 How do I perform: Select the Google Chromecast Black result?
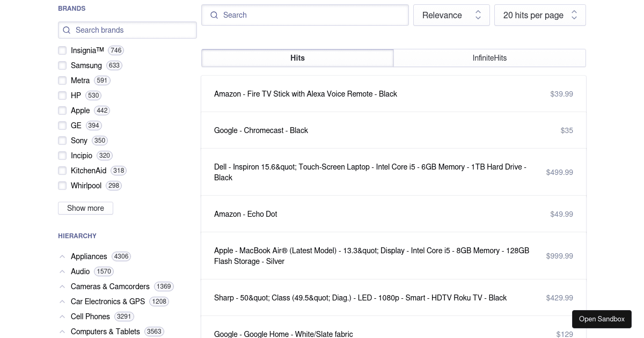point(393,130)
